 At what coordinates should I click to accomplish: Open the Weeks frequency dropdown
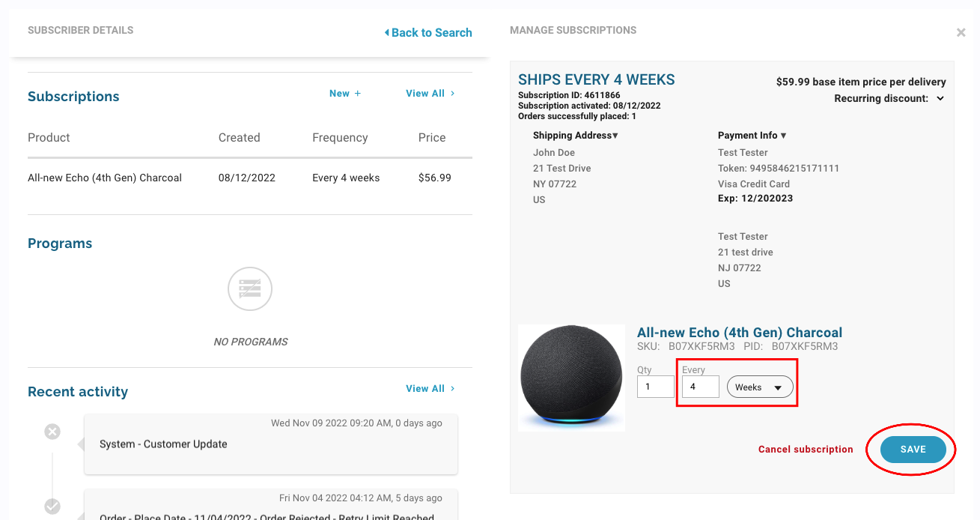click(x=760, y=387)
